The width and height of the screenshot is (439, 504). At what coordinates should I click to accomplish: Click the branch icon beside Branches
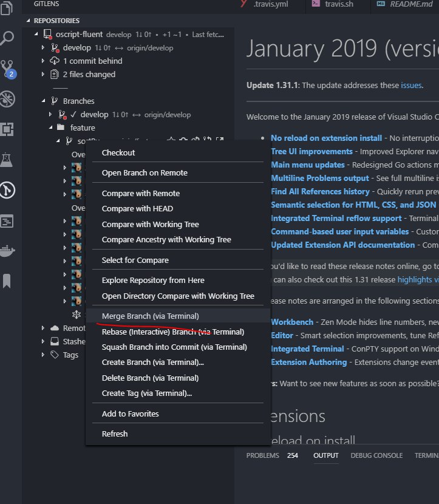(x=54, y=101)
